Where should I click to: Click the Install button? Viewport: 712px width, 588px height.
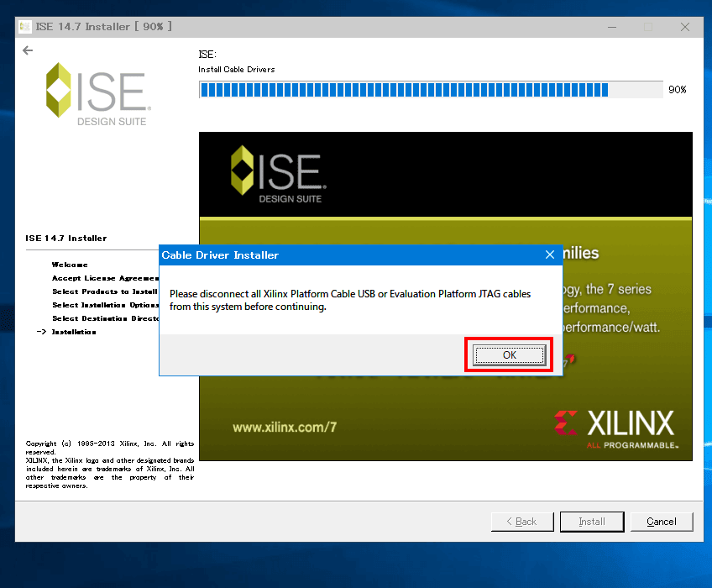pyautogui.click(x=592, y=522)
